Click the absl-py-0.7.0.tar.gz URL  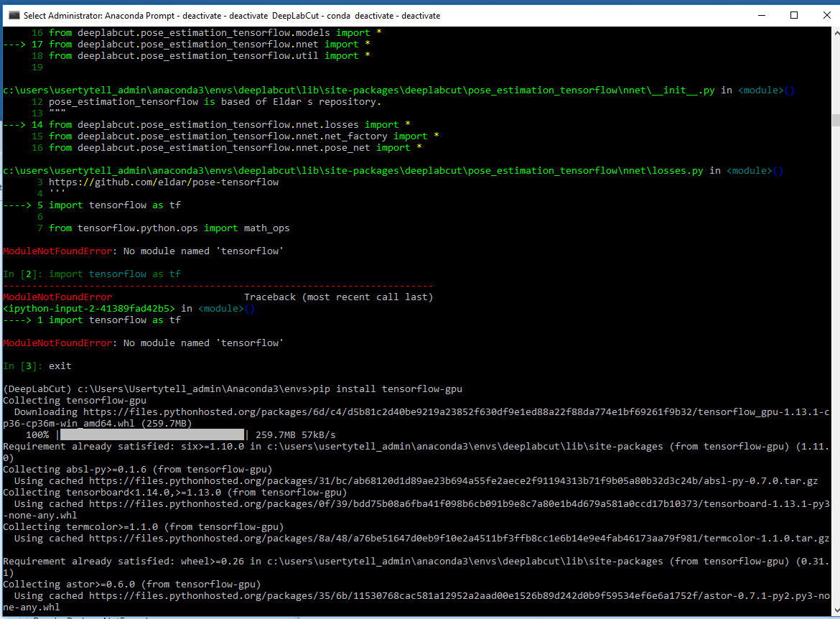[431, 480]
